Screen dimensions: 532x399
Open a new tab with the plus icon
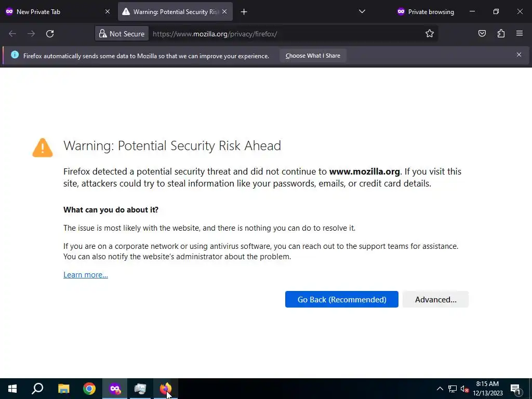(x=244, y=12)
